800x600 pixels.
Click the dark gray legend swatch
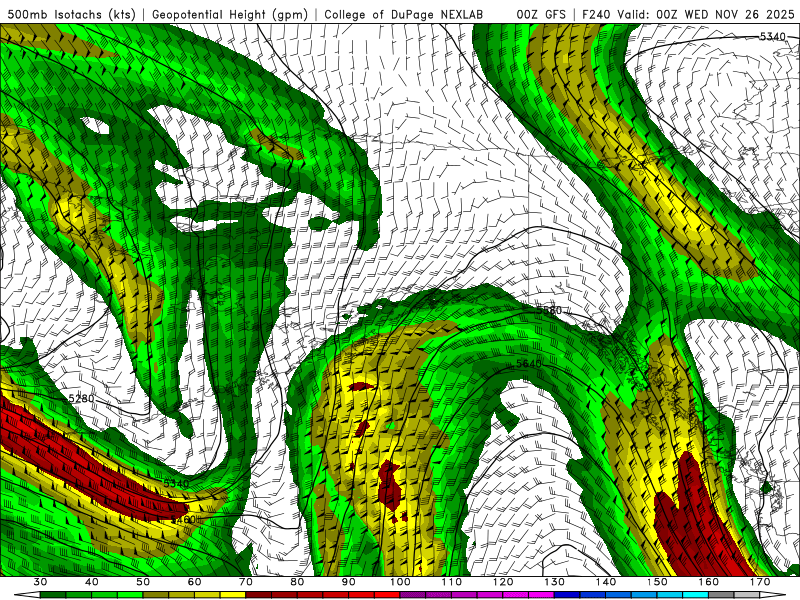(x=721, y=595)
